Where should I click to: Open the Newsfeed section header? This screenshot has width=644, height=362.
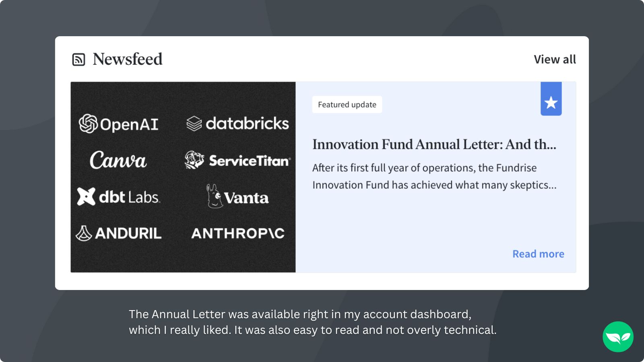pyautogui.click(x=127, y=59)
